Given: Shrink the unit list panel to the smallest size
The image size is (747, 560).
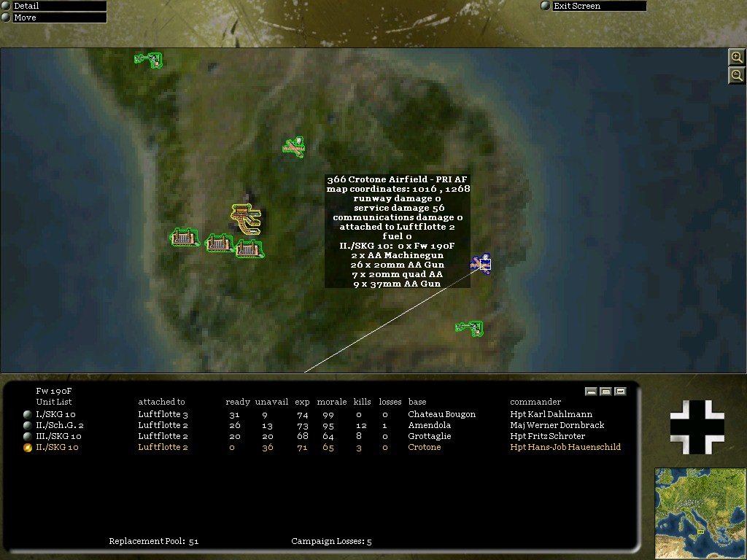Looking at the screenshot, I should (591, 392).
